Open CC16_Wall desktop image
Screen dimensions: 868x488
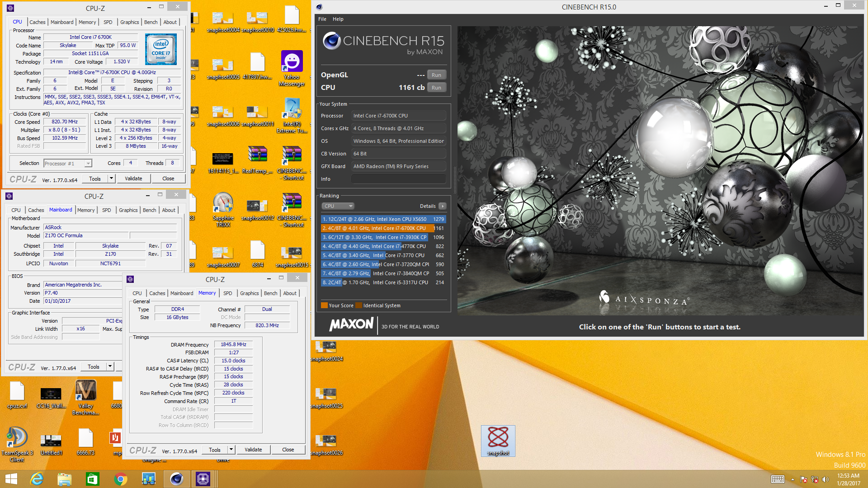(x=51, y=397)
